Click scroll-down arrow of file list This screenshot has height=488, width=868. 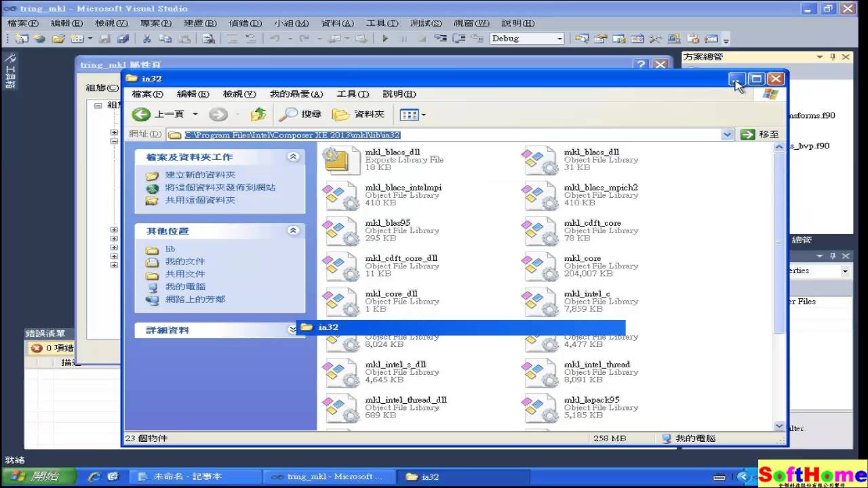click(x=780, y=426)
